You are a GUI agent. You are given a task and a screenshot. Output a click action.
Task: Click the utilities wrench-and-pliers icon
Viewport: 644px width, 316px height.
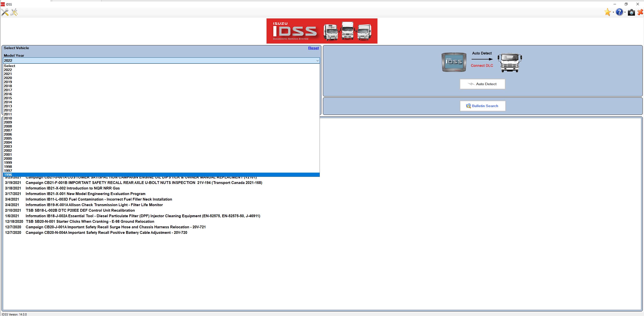pos(14,12)
